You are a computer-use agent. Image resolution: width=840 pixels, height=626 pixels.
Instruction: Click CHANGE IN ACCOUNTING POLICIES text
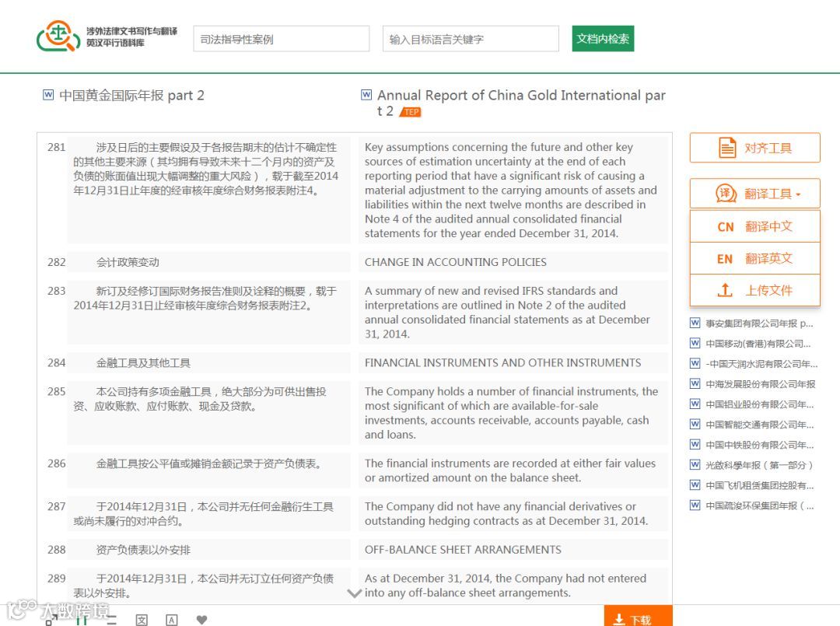tap(455, 262)
